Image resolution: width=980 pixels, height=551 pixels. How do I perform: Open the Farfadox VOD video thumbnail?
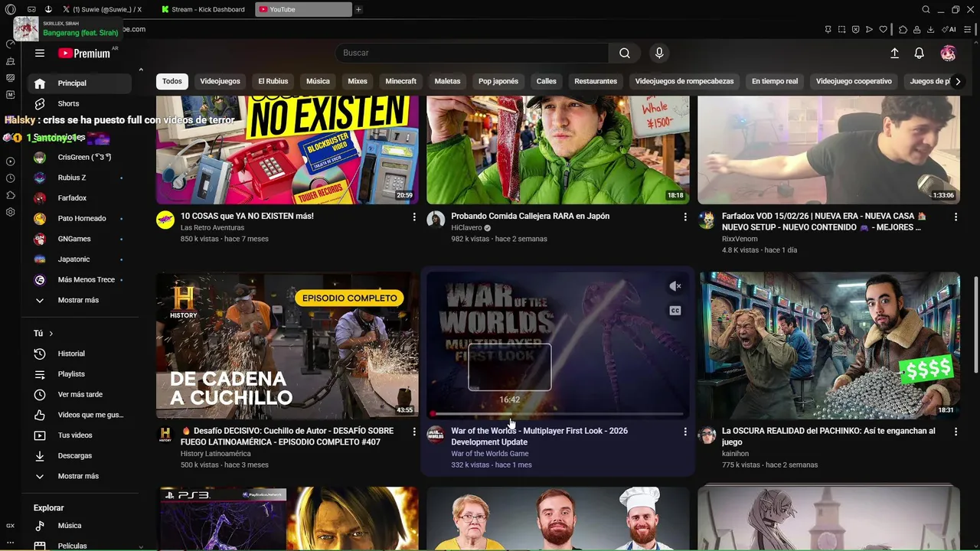pos(828,150)
